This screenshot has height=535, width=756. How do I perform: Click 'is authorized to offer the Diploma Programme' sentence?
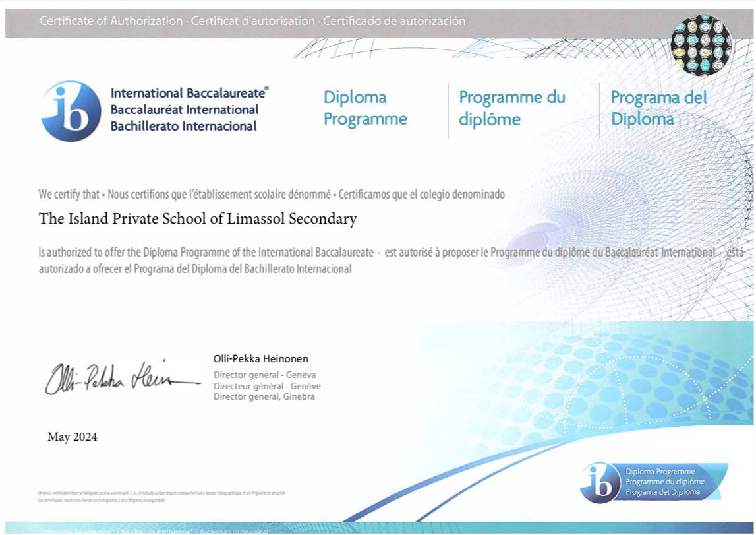coord(206,252)
